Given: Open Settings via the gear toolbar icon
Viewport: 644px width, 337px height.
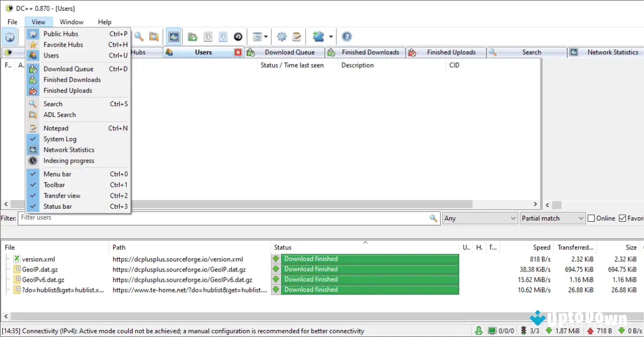Looking at the screenshot, I should (281, 36).
